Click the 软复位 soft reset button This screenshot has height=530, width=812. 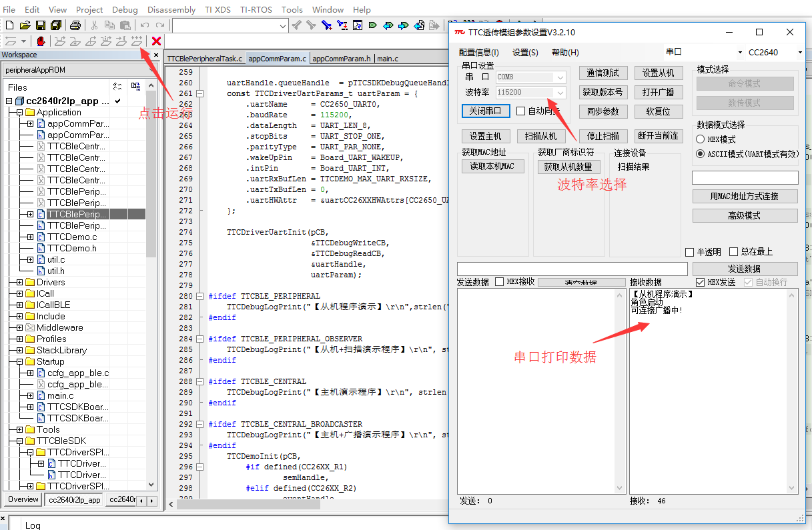(x=659, y=111)
